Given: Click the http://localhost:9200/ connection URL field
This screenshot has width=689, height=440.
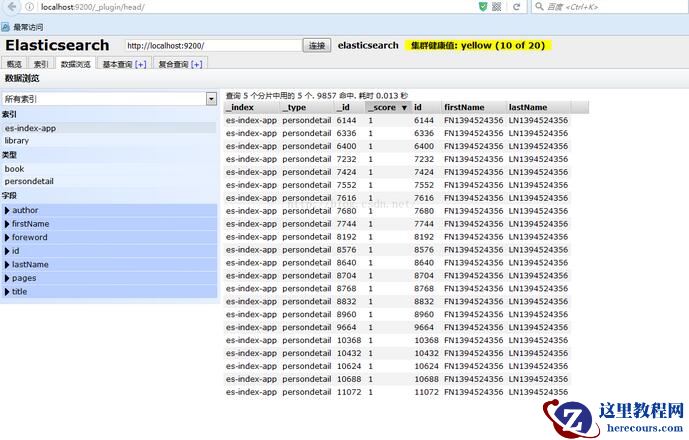Looking at the screenshot, I should coord(213,46).
